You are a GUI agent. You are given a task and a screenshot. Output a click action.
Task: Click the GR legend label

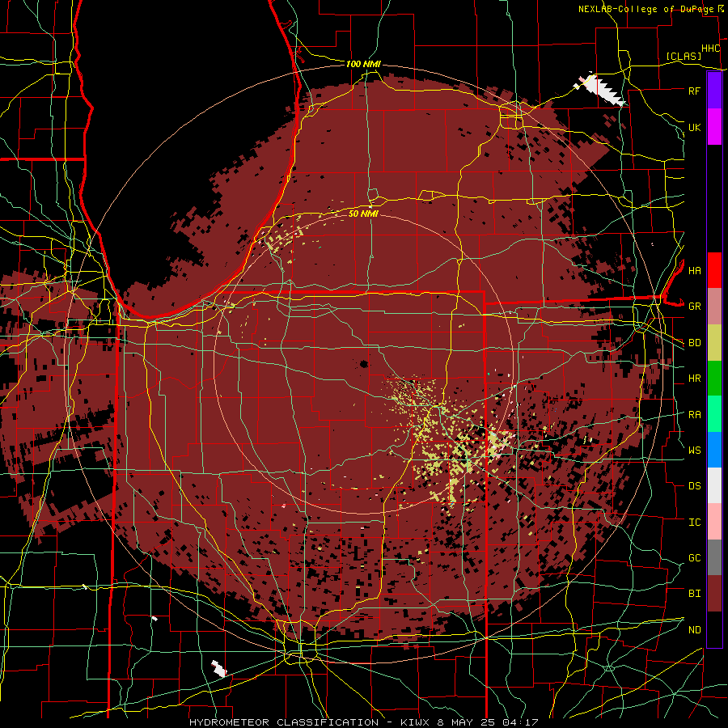pos(694,307)
